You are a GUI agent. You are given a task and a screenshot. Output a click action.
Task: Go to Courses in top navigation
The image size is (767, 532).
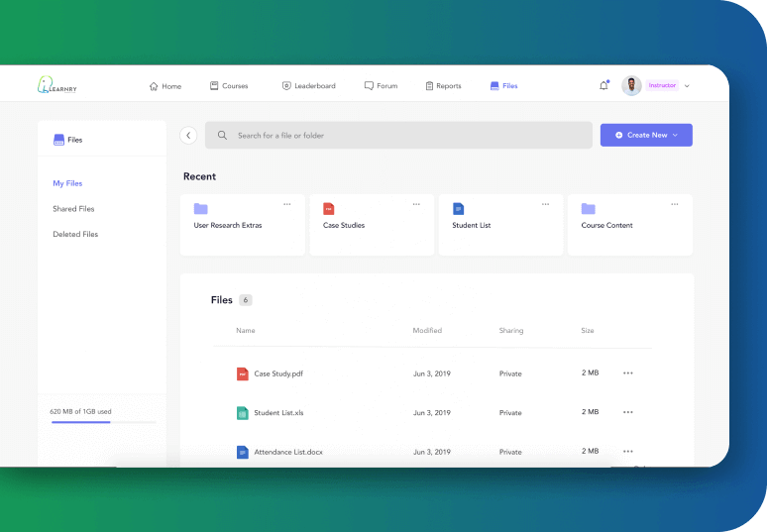click(x=229, y=85)
